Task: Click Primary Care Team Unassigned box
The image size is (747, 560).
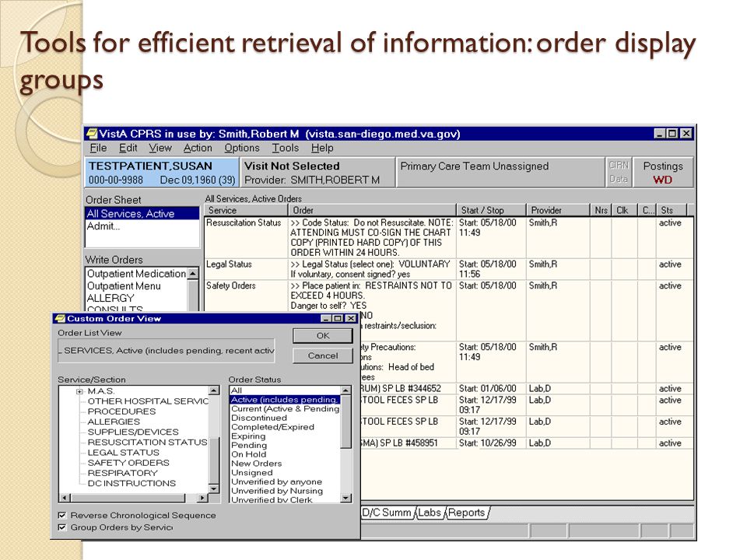Action: point(500,173)
